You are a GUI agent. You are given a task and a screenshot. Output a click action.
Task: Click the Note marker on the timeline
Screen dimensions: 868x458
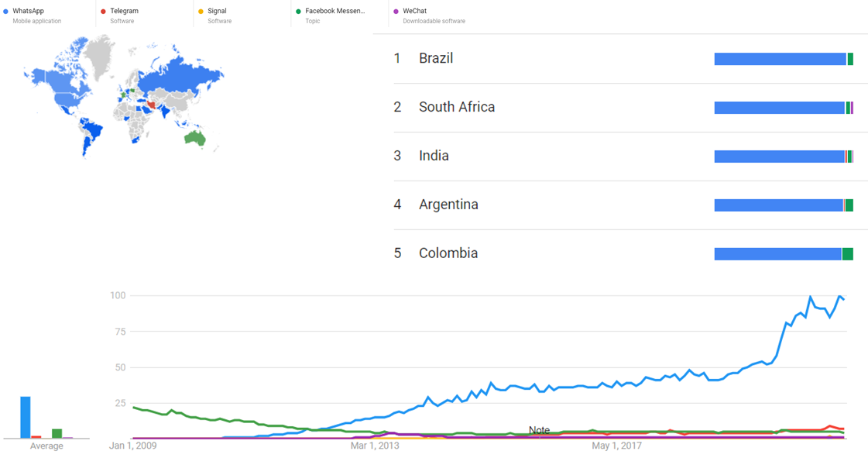click(539, 430)
